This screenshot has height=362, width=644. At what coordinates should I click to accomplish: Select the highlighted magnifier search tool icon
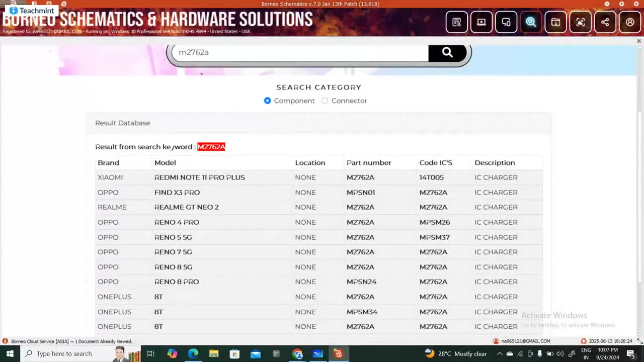coord(531,22)
